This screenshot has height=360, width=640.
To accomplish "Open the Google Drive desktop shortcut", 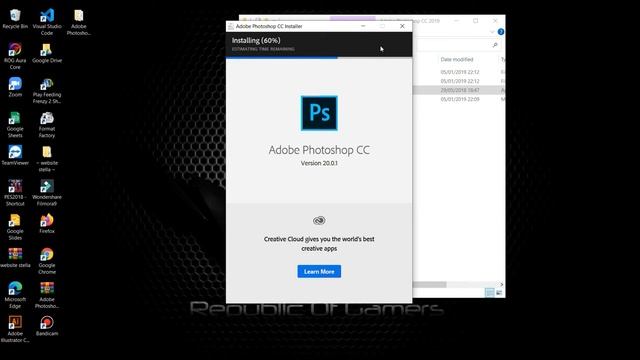I will click(47, 53).
